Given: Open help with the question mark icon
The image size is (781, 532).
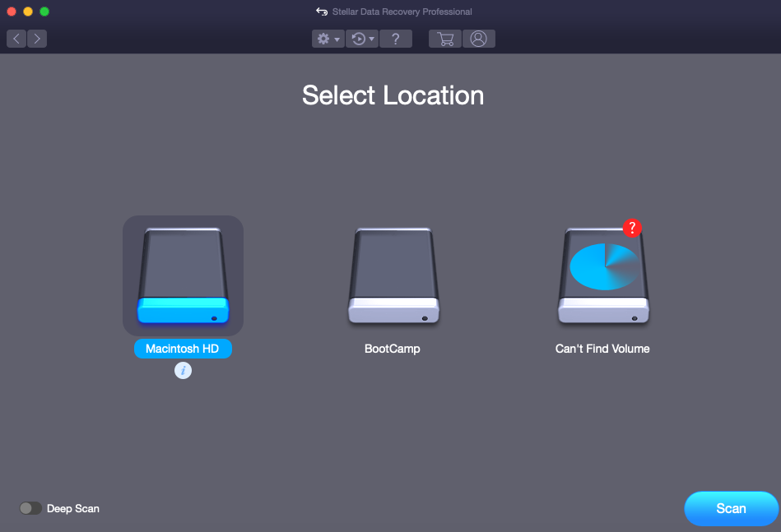Looking at the screenshot, I should tap(396, 39).
